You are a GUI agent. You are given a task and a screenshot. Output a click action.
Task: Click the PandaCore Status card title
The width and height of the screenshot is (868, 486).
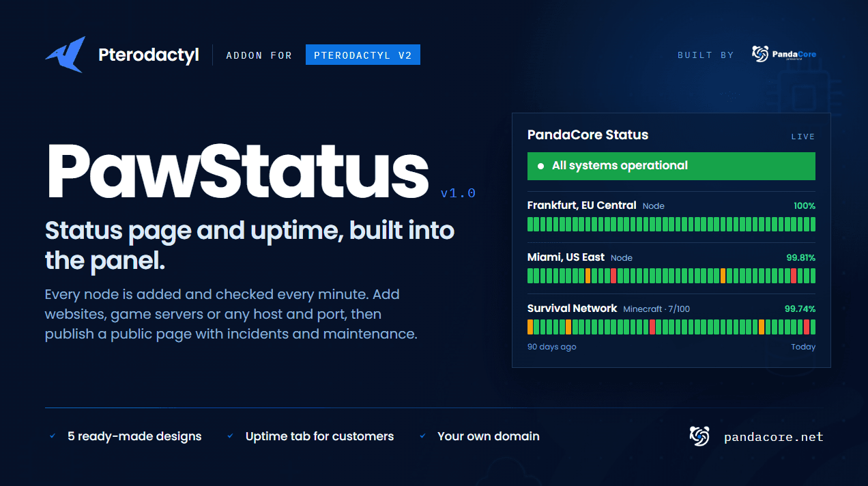tap(588, 135)
